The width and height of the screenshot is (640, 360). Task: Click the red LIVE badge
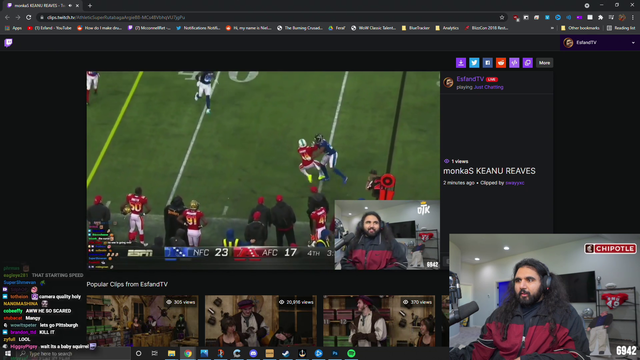tap(492, 79)
